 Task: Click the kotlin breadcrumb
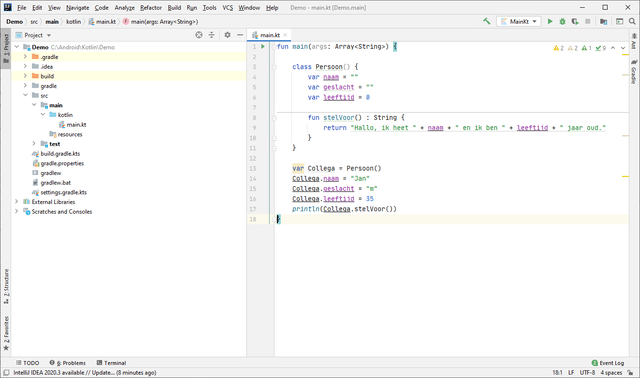pyautogui.click(x=73, y=22)
